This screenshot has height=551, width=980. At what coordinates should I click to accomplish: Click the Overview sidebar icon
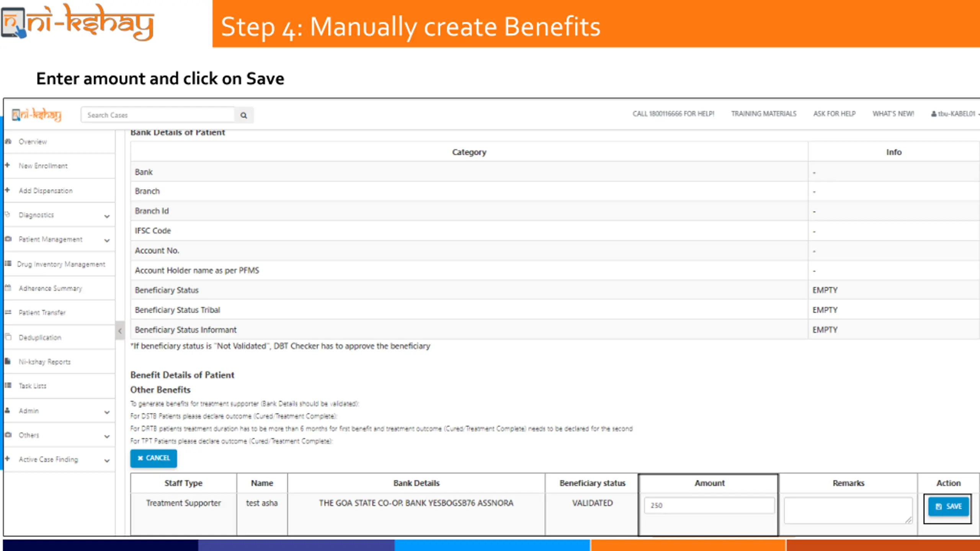[x=8, y=141]
